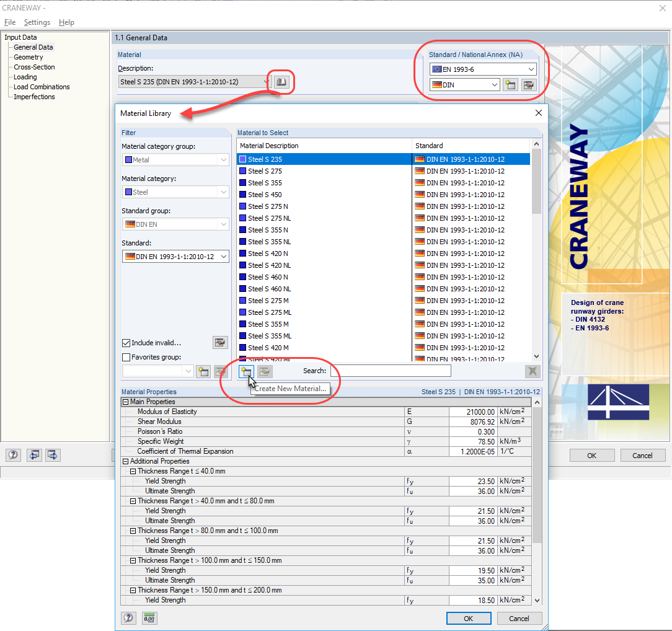Open the DIN national annex dropdown

[x=465, y=85]
